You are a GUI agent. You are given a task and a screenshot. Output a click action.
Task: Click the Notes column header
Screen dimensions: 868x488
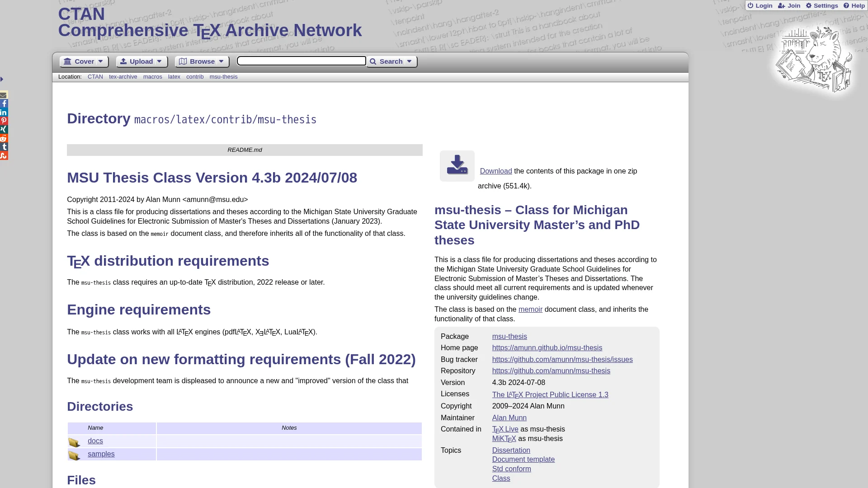click(x=289, y=428)
